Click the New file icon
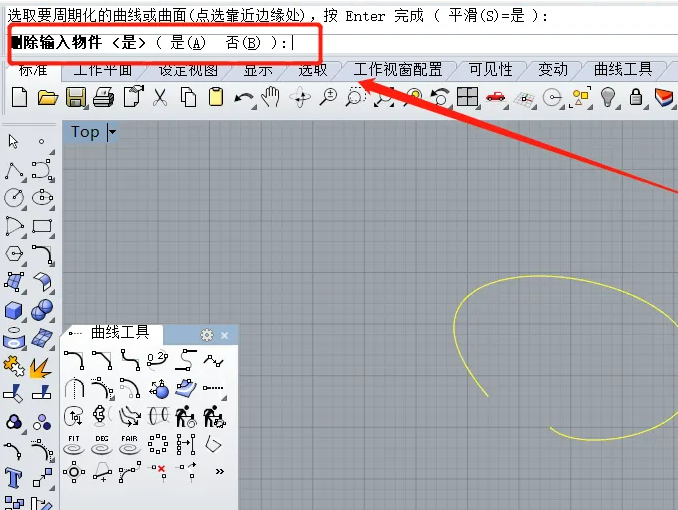The width and height of the screenshot is (678, 510). pyautogui.click(x=19, y=97)
